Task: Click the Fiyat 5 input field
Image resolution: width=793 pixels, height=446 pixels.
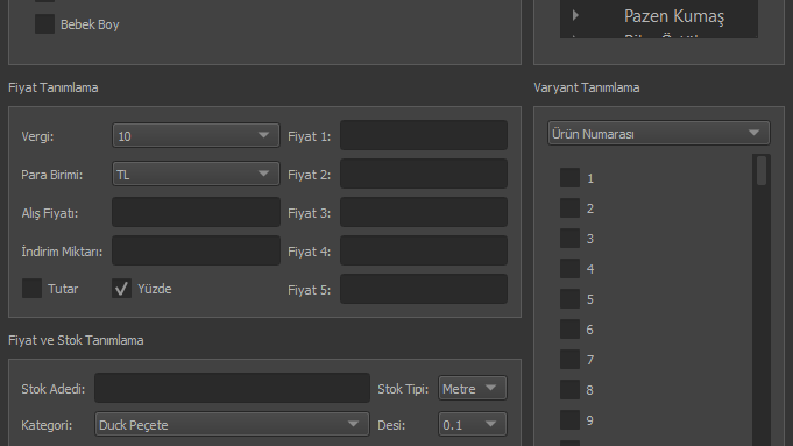Action: [x=424, y=289]
